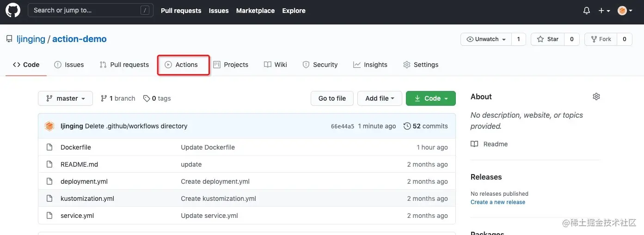The image size is (644, 235).
Task: Go to Explore
Action: pyautogui.click(x=294, y=11)
